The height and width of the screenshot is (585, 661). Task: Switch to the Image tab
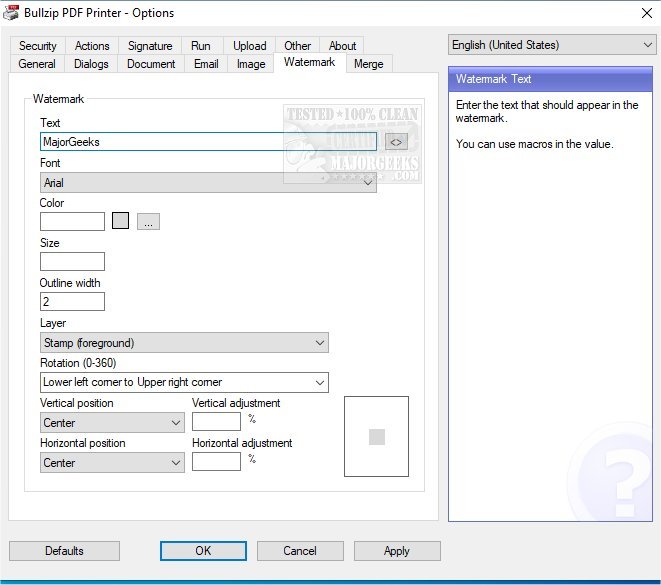click(251, 64)
